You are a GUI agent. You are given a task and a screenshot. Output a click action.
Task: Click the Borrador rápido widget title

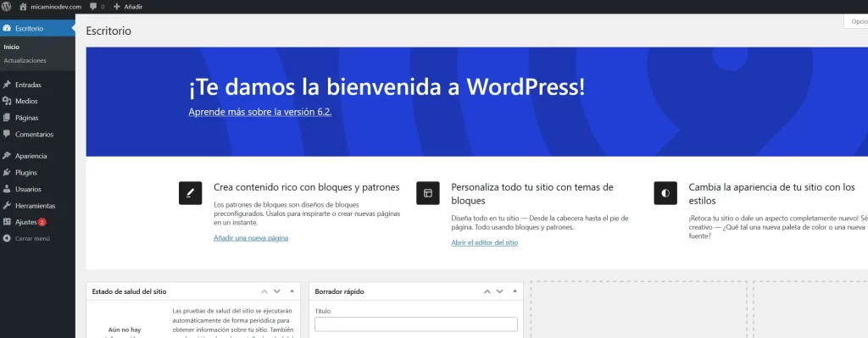339,291
